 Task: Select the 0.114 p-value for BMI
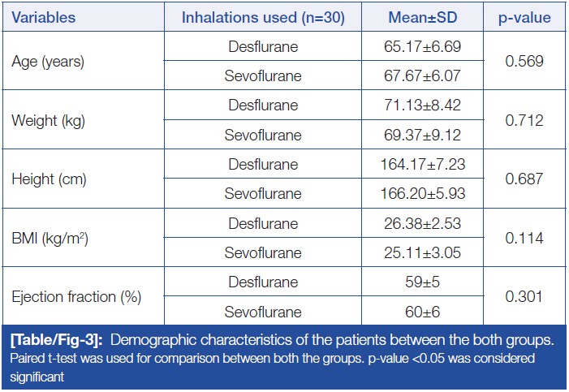point(524,239)
